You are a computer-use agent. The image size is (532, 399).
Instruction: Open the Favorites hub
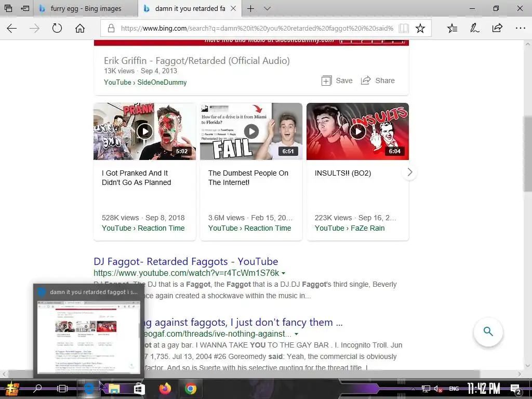pyautogui.click(x=453, y=28)
